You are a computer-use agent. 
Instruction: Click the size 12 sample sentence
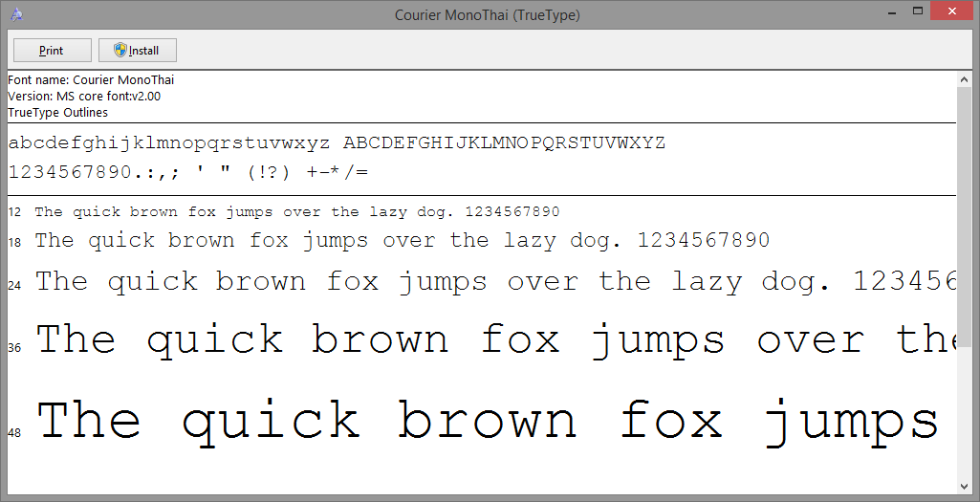pyautogui.click(x=297, y=212)
